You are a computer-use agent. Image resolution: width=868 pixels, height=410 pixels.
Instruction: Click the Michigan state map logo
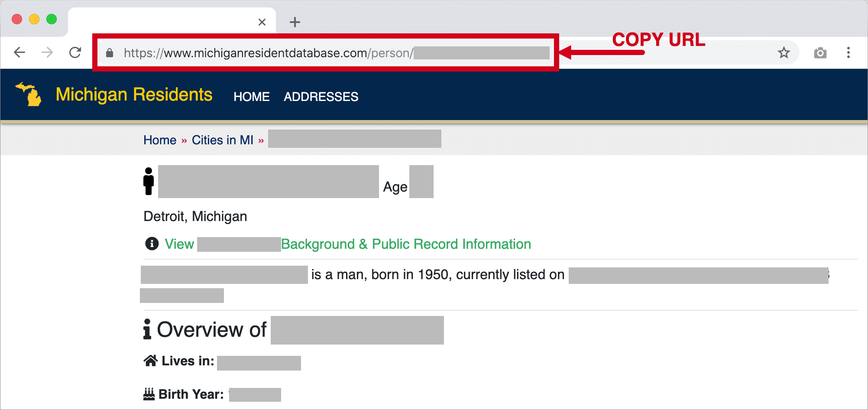[x=29, y=94]
